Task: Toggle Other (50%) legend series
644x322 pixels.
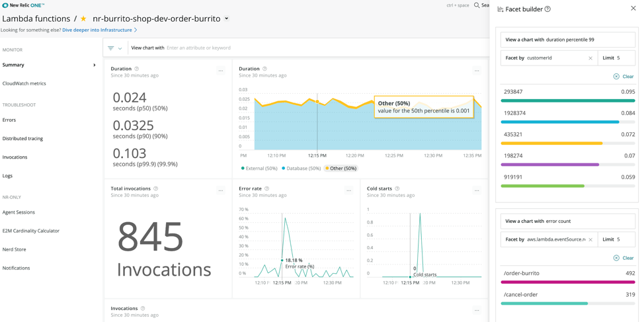Action: coord(341,169)
